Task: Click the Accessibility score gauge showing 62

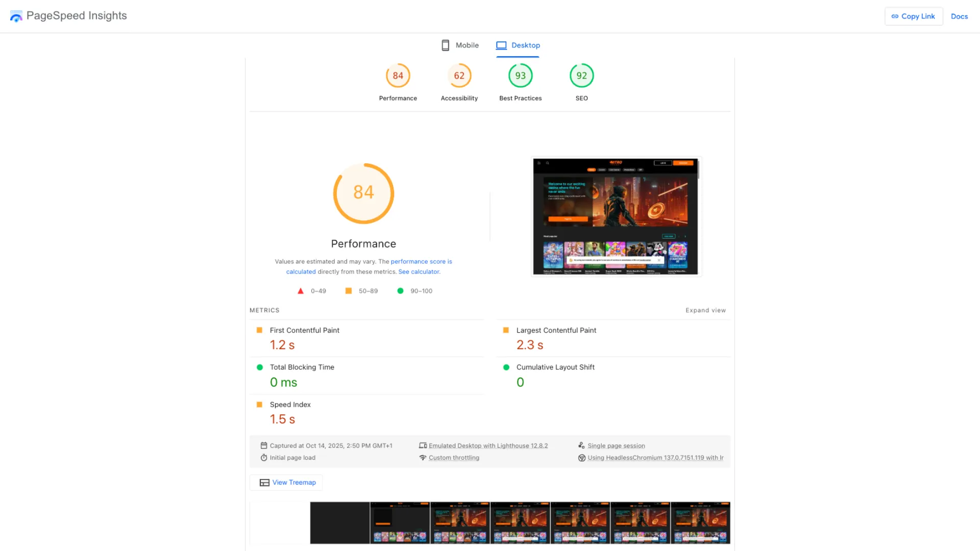Action: coord(459,75)
